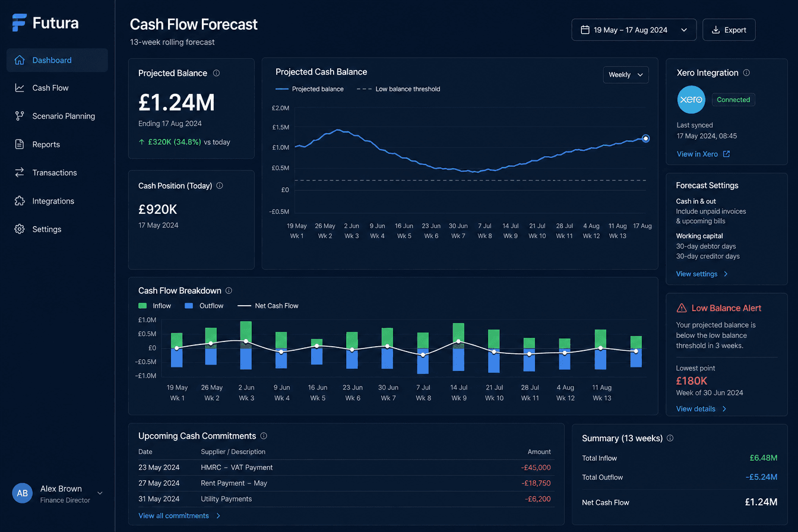Expand the Alex Brown account menu chevron

100,493
